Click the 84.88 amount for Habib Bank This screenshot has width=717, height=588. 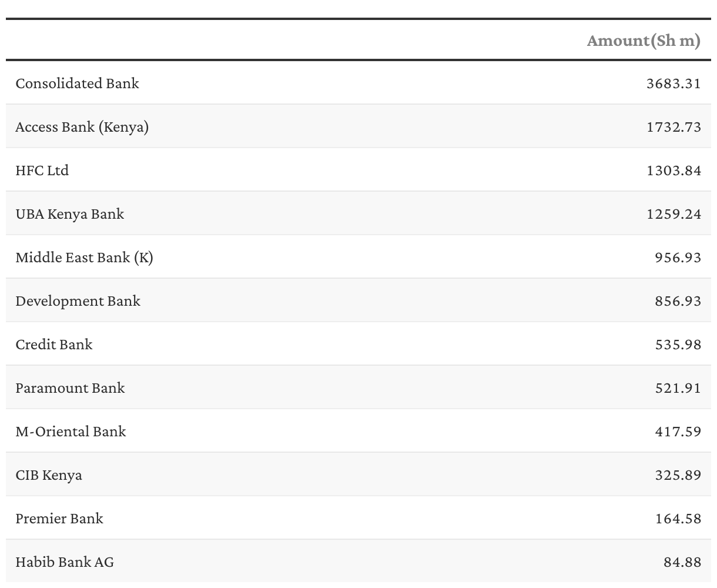[x=682, y=562]
